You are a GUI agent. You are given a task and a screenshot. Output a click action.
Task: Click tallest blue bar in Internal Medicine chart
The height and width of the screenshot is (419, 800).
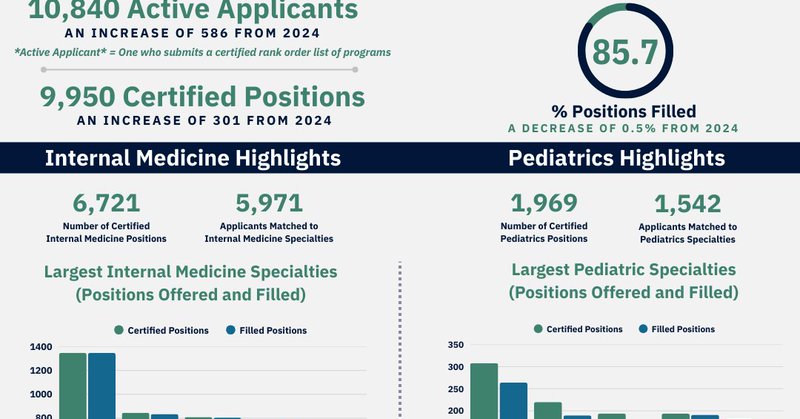(102, 386)
